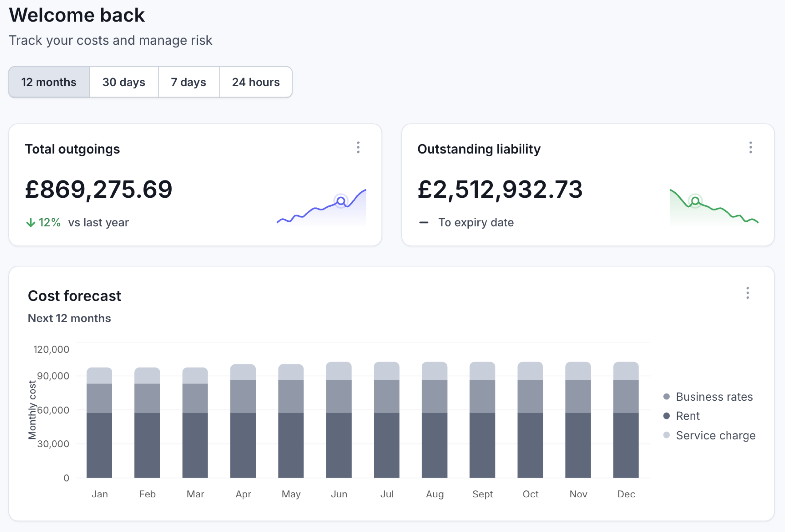The width and height of the screenshot is (785, 532).
Task: Open the Total outgoings card options menu
Action: (x=358, y=147)
